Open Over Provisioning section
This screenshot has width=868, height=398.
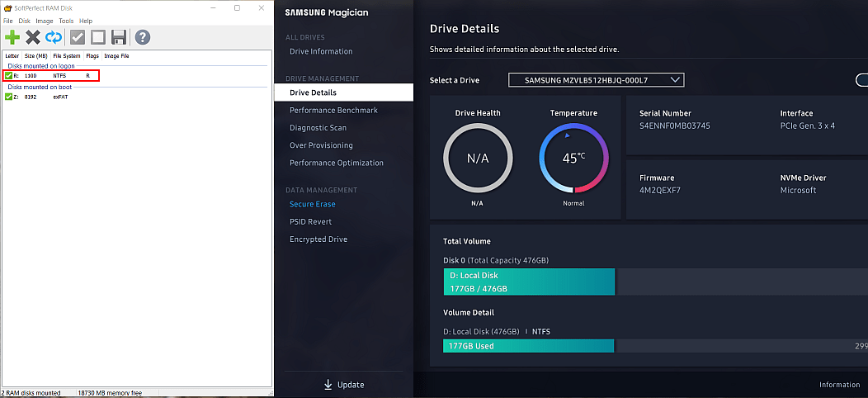[321, 145]
